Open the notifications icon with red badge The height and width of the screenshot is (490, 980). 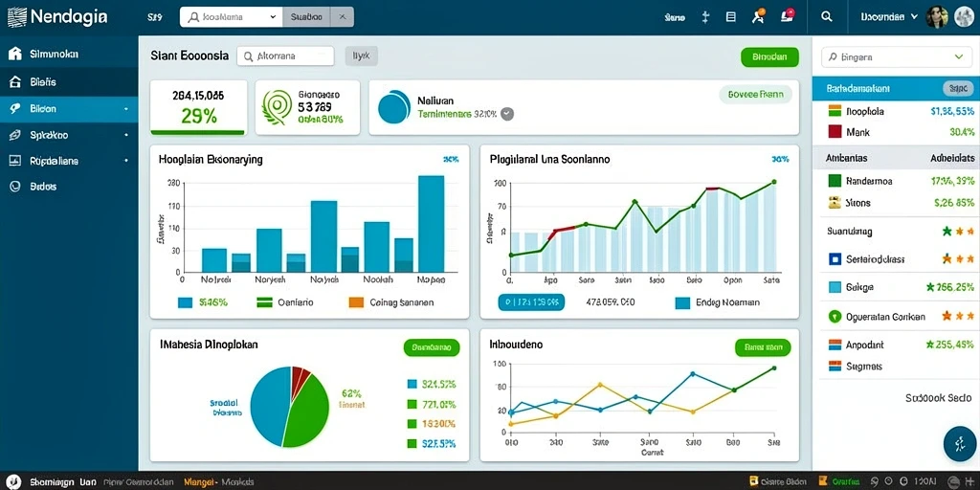pyautogui.click(x=788, y=17)
